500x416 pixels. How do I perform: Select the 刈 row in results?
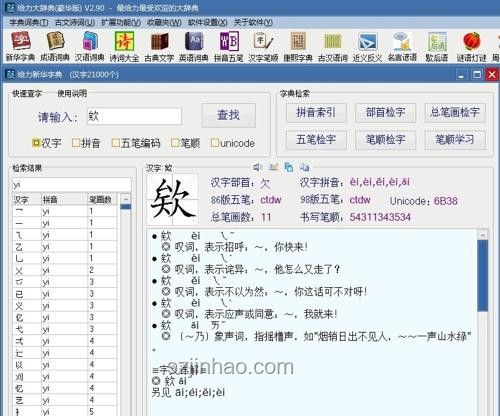pyautogui.click(x=65, y=377)
